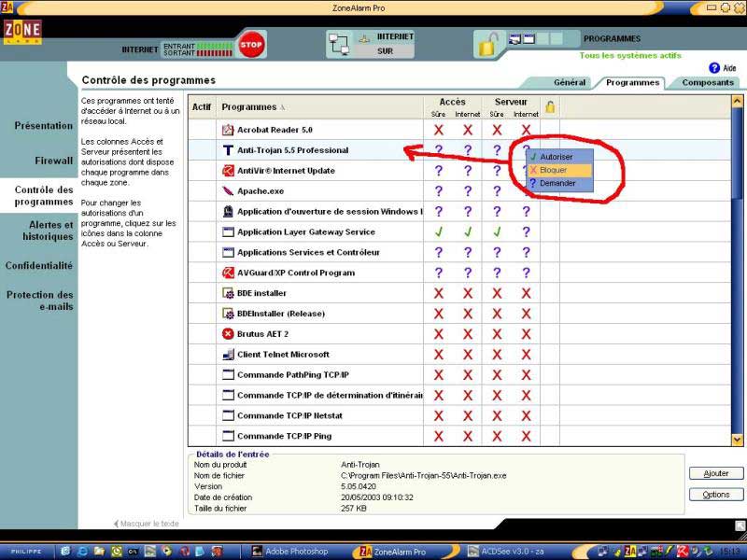Click the ZoneAlarm icon in system tray
Screen dimensions: 747x560
click(631, 552)
